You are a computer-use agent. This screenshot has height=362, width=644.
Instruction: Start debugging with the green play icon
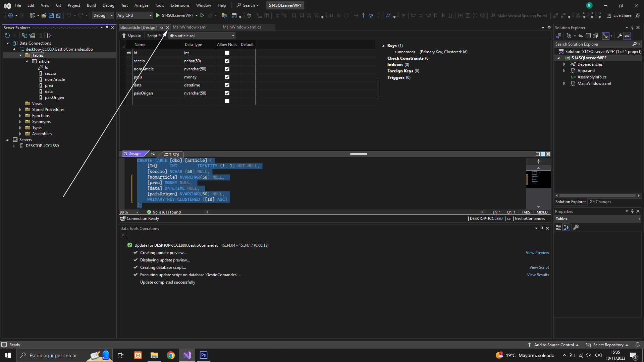tap(158, 15)
